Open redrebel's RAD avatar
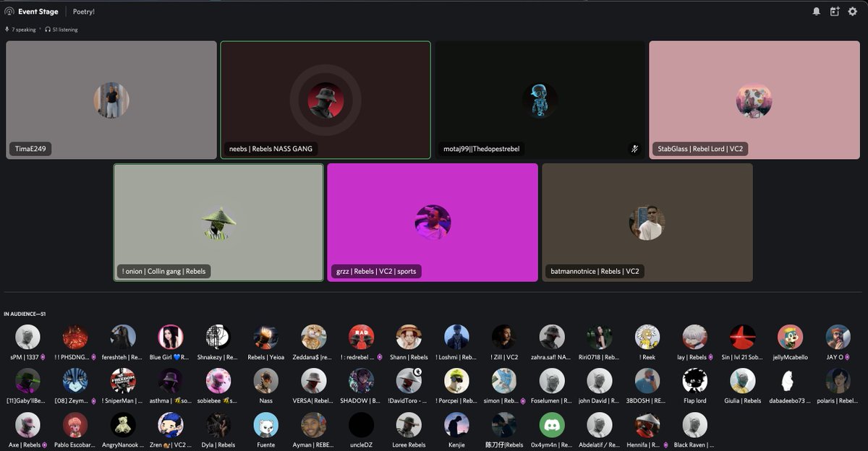 click(362, 337)
